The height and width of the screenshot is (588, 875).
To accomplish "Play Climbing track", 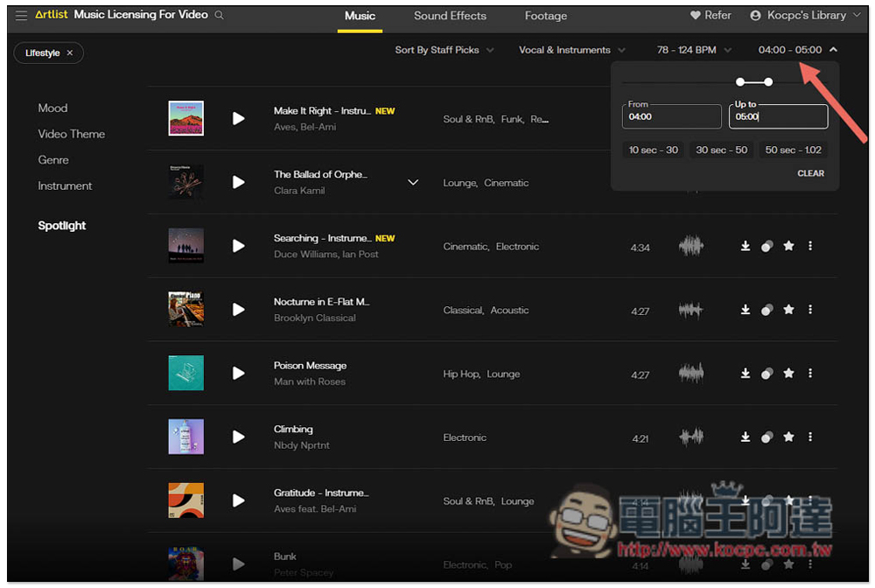I will coord(238,437).
